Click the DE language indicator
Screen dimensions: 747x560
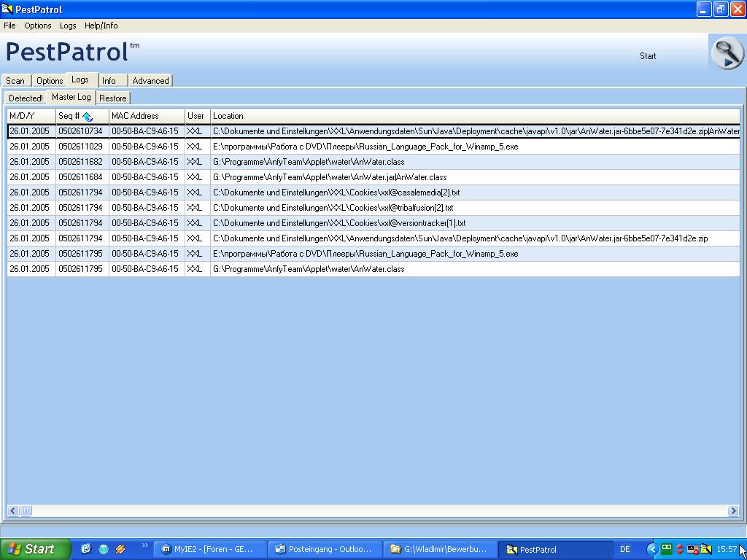tap(625, 549)
